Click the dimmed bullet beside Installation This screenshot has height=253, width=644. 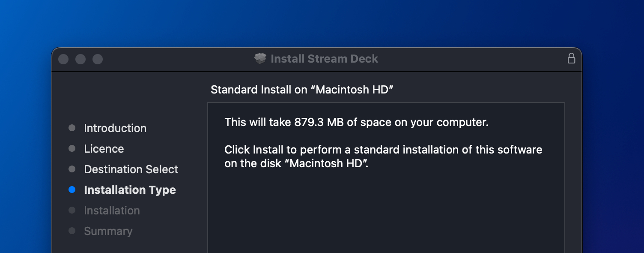click(x=72, y=210)
